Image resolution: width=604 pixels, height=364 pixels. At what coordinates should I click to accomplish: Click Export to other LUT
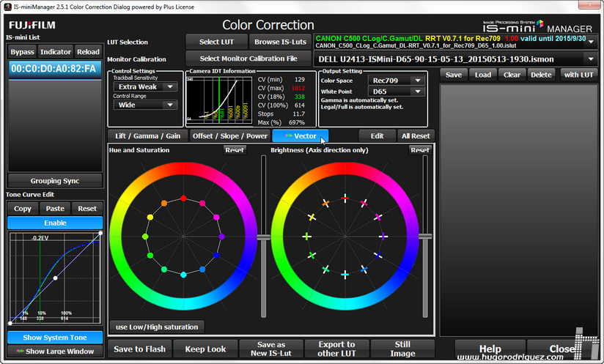(x=336, y=349)
